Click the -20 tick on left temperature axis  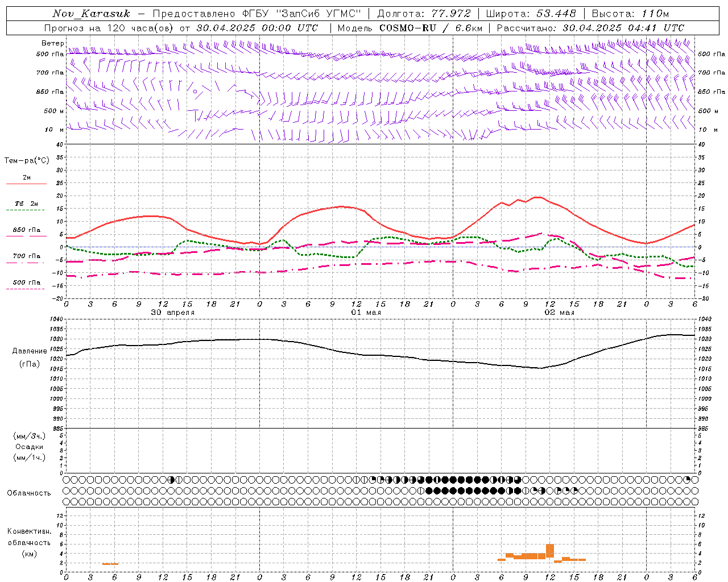coord(59,298)
